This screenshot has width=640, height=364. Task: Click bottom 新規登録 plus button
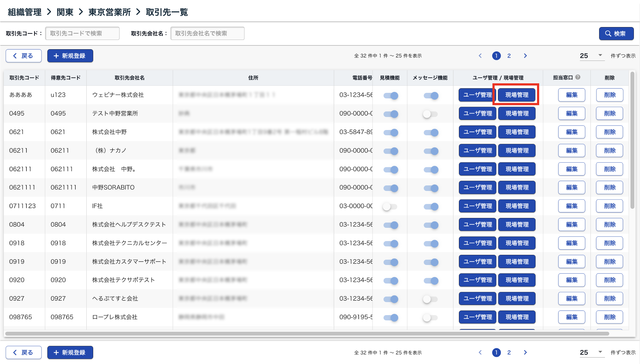click(70, 352)
